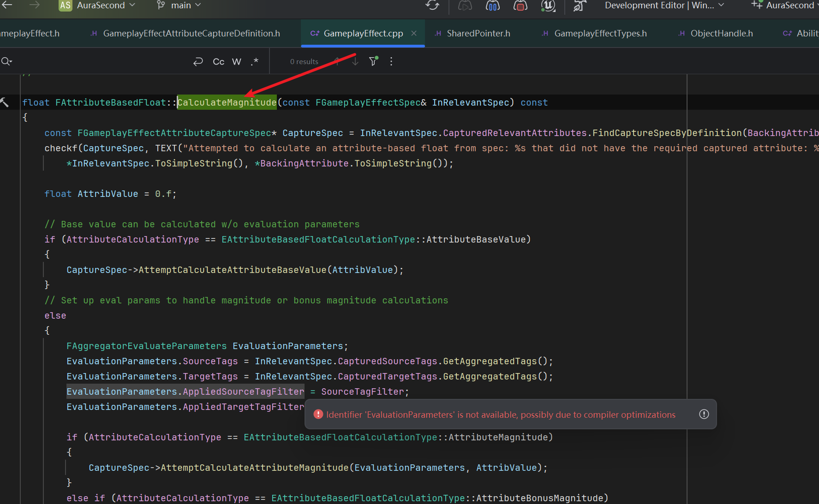
Task: Click the pause debug bug icon
Action: tap(493, 6)
